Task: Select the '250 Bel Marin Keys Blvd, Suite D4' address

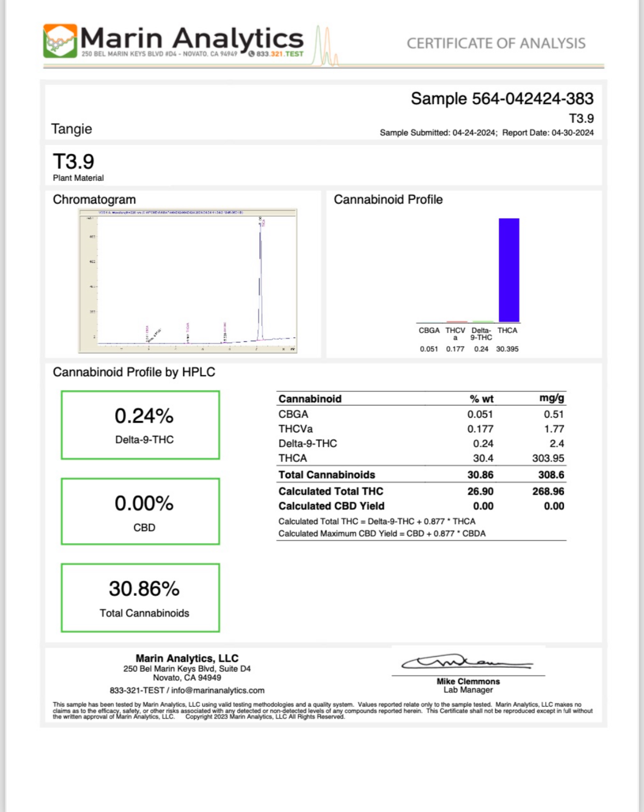Action: coord(187,669)
